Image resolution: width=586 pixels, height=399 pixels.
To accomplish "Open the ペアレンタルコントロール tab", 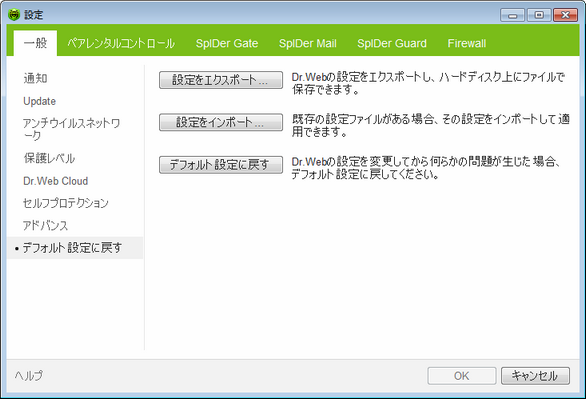I will click(x=121, y=43).
